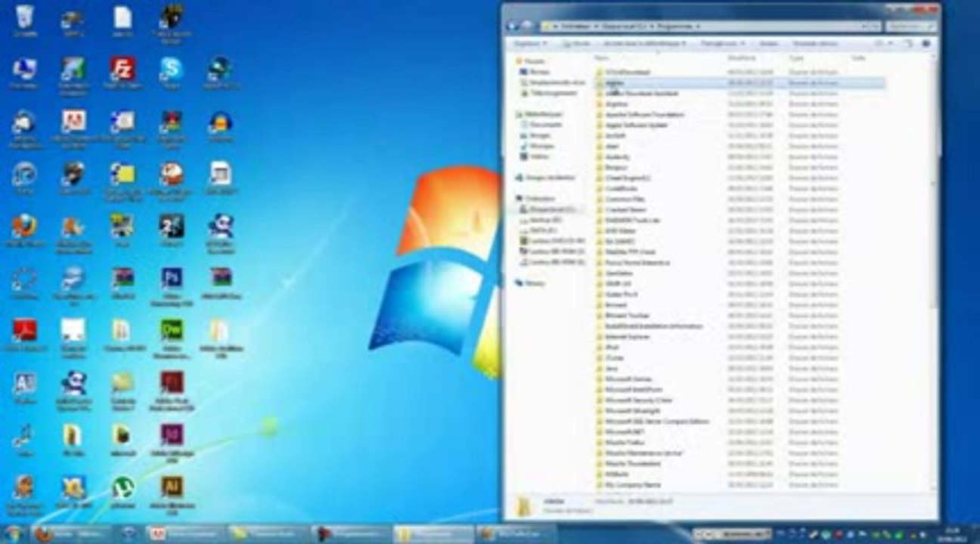The width and height of the screenshot is (980, 544).
Task: Open the Partager avec dropdown
Action: coord(723,44)
